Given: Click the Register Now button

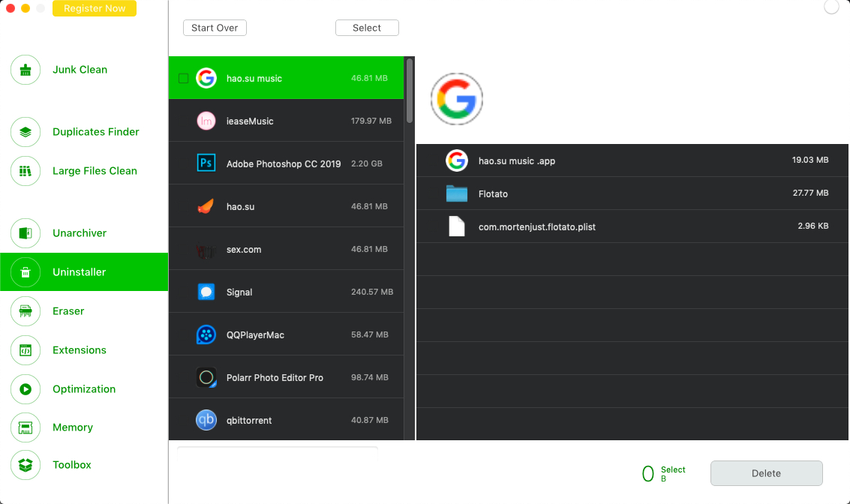Looking at the screenshot, I should [x=95, y=8].
